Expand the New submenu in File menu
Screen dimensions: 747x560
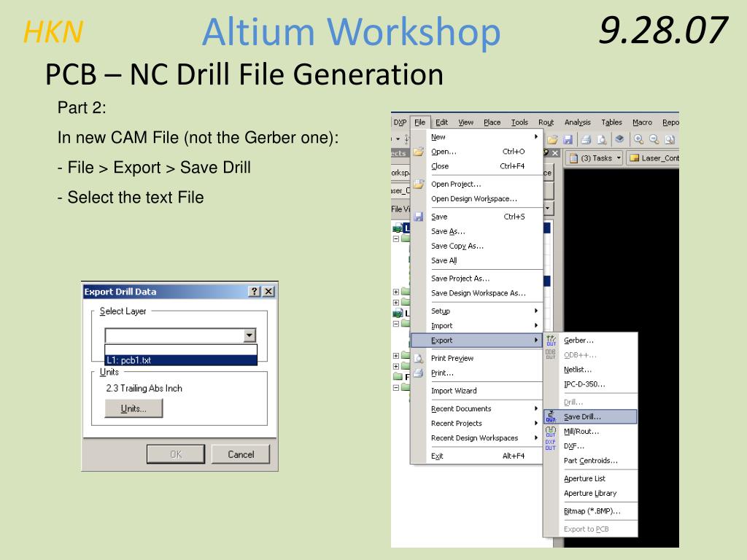tap(477, 137)
